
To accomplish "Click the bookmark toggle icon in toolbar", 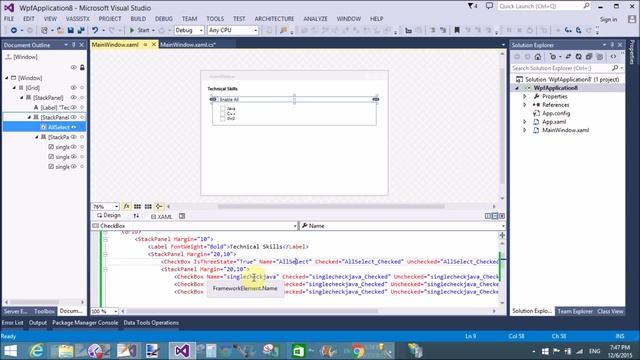I will [x=457, y=30].
